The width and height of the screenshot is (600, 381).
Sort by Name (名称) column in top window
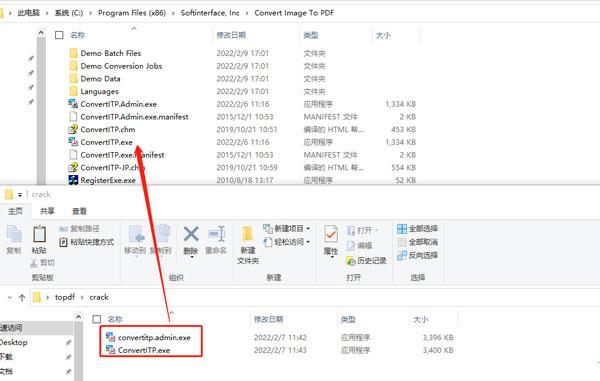pos(78,35)
